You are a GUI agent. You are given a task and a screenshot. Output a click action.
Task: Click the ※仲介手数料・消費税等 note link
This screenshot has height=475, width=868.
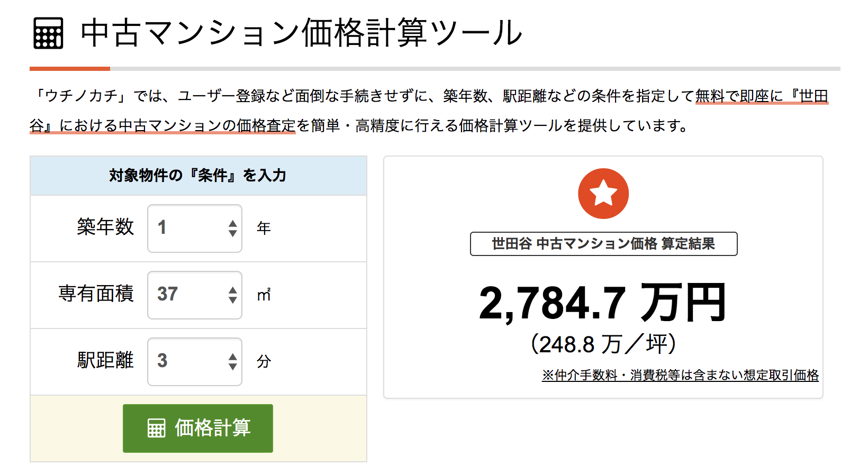[680, 375]
